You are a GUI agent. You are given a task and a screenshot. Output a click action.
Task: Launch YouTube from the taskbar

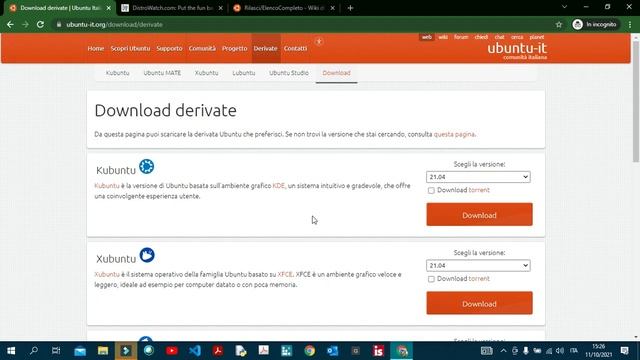[x=172, y=351]
